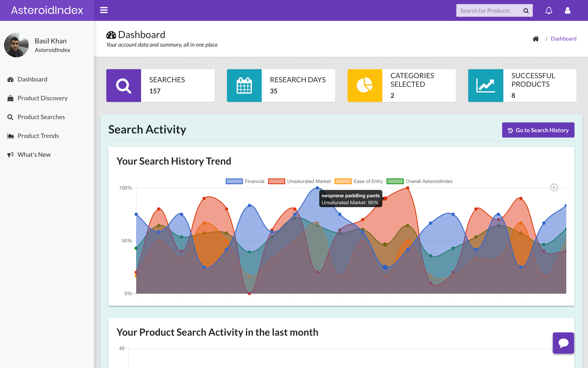
Task: Click Basil Khan's profile photo
Action: click(x=16, y=45)
